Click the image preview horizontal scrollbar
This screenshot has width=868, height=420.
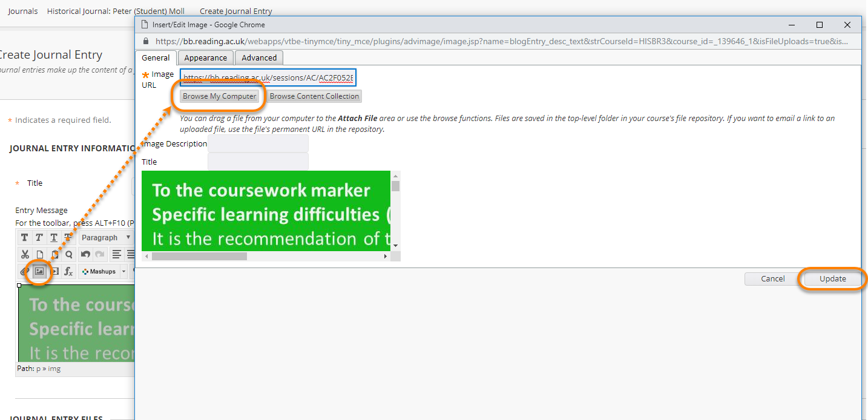[200, 257]
